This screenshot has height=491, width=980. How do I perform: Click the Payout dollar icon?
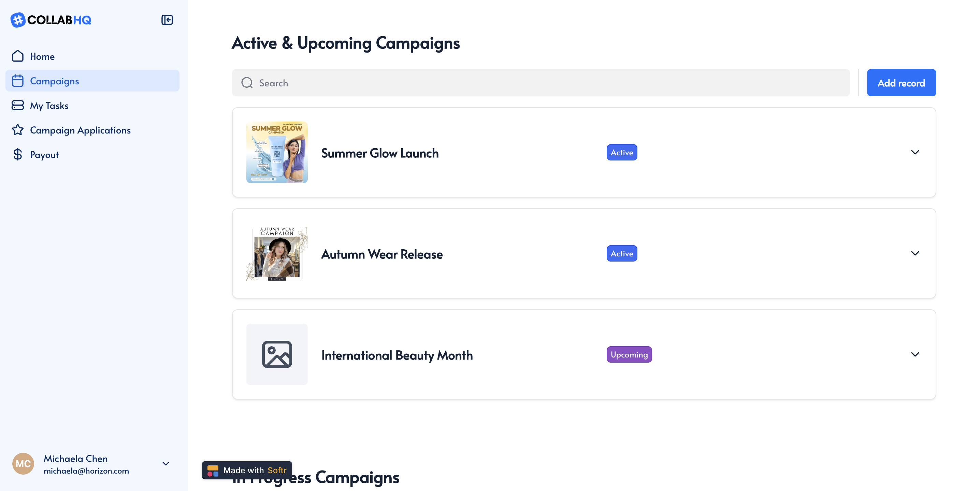[x=17, y=155]
